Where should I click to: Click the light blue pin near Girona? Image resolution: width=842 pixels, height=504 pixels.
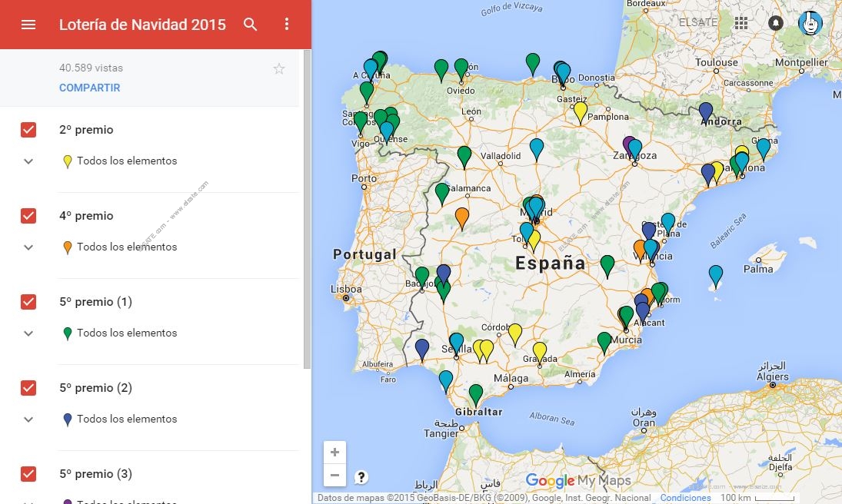coord(764,148)
